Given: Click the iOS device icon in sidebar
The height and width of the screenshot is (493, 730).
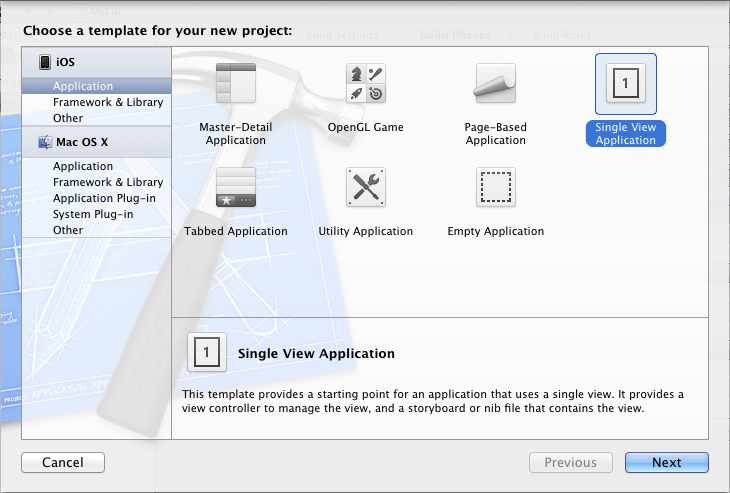Looking at the screenshot, I should point(45,62).
